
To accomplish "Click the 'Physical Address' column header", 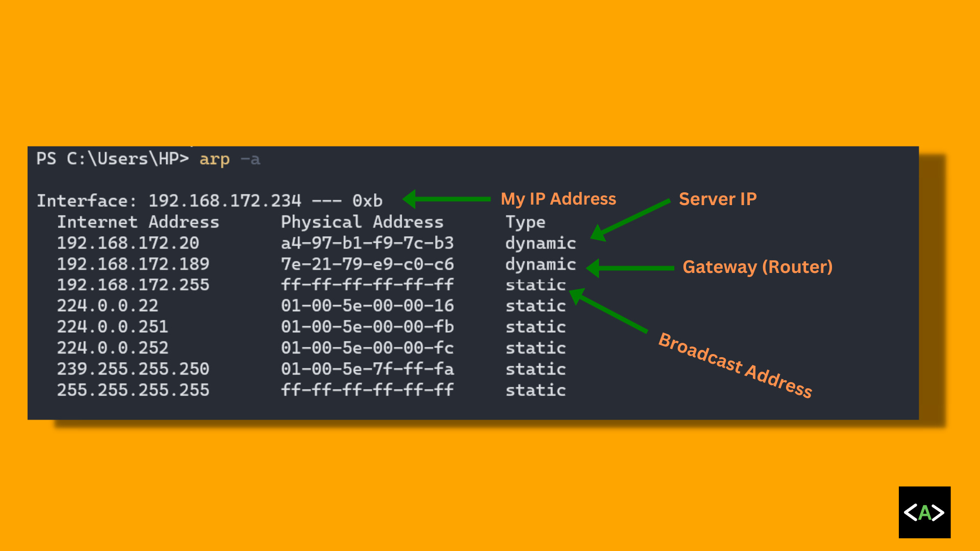I will tap(362, 222).
